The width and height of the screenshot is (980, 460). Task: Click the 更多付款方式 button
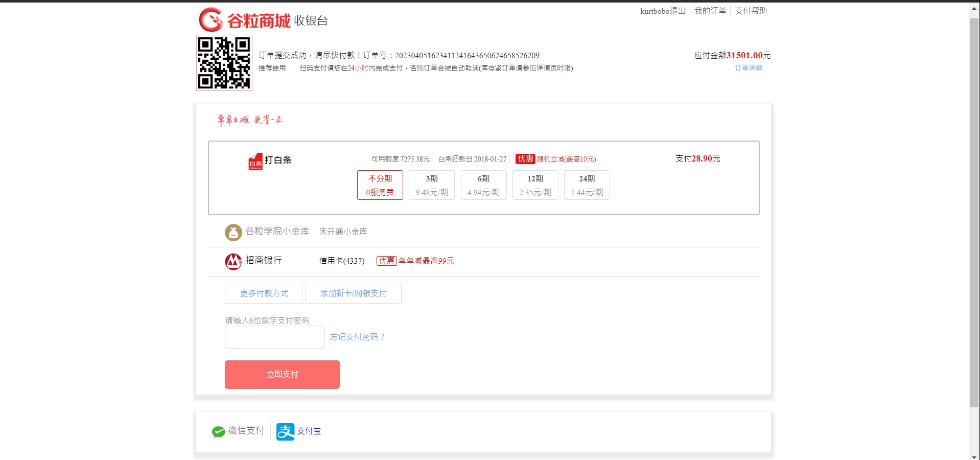(x=264, y=293)
